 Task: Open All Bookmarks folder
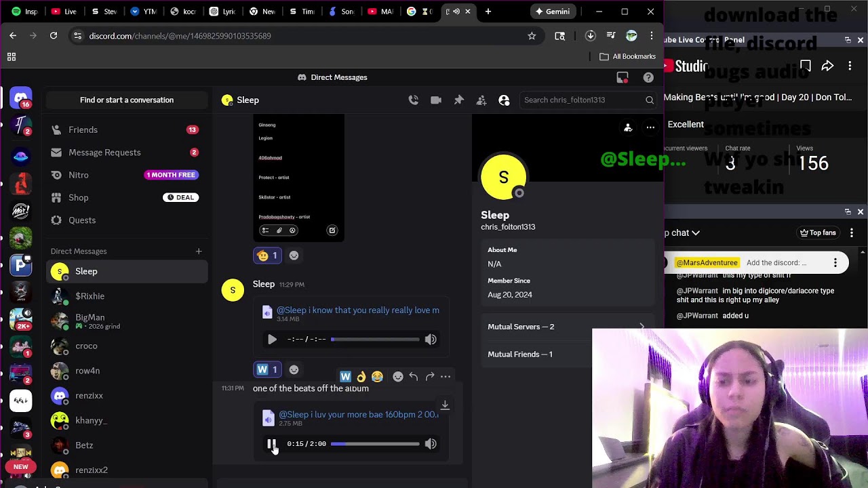coord(627,56)
